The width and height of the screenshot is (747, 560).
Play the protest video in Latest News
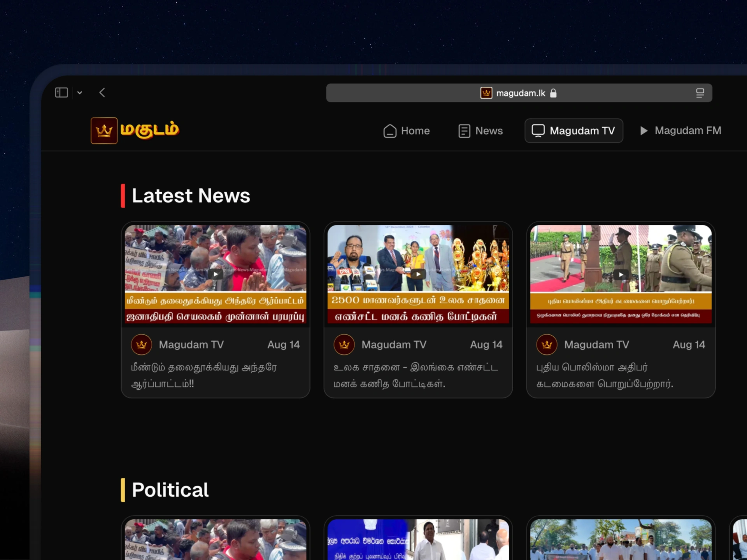tap(216, 274)
